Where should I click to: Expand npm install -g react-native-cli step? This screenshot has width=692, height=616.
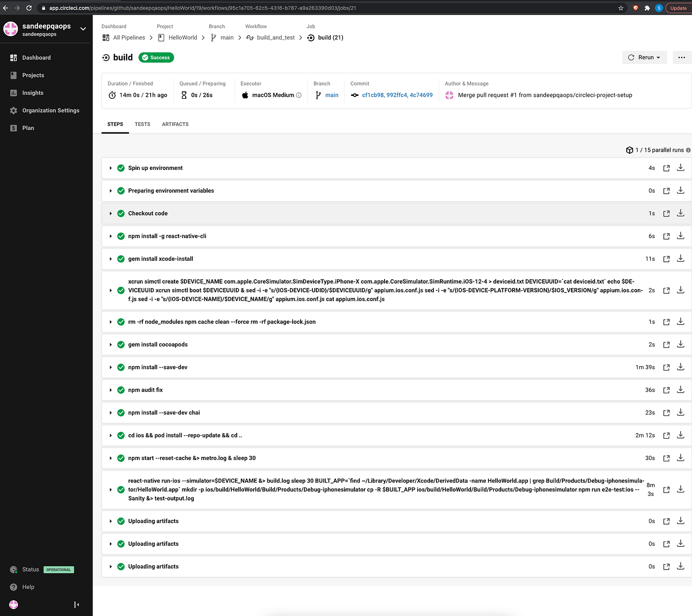(111, 236)
